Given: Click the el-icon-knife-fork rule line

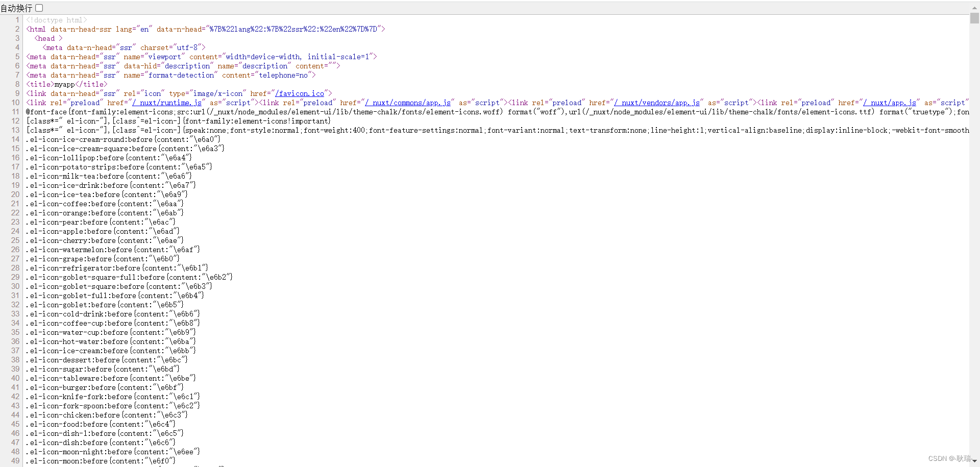Looking at the screenshot, I should pos(113,397).
